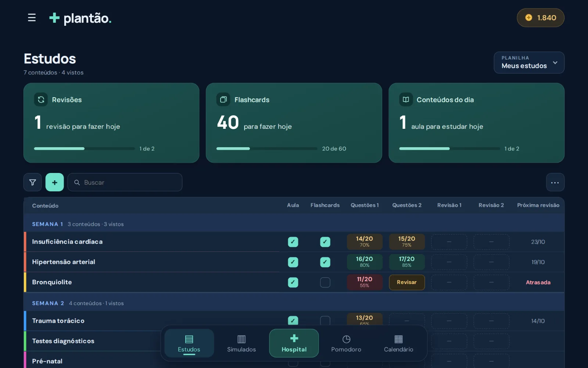Viewport: 588px width, 368px height.
Task: Check Flashcards box for Bronquiolite
Action: coord(325,282)
